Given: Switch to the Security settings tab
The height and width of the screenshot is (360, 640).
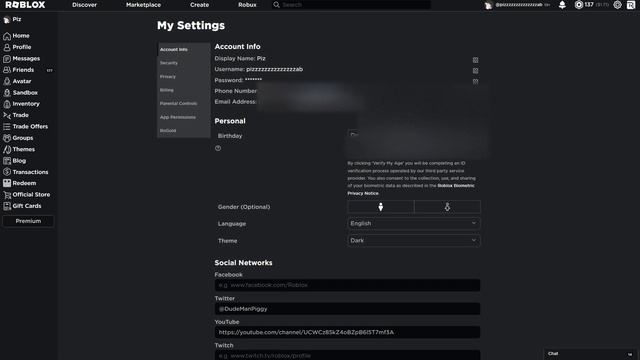Looking at the screenshot, I should [184, 63].
